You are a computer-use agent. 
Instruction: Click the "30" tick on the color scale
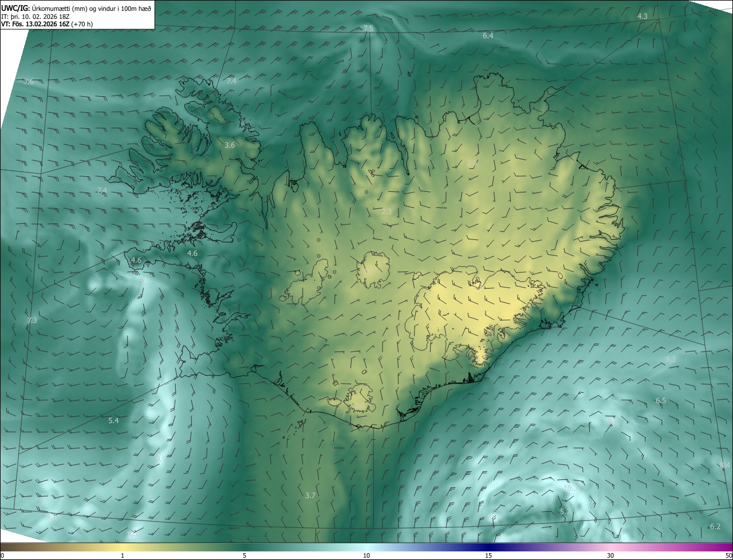coord(610,556)
